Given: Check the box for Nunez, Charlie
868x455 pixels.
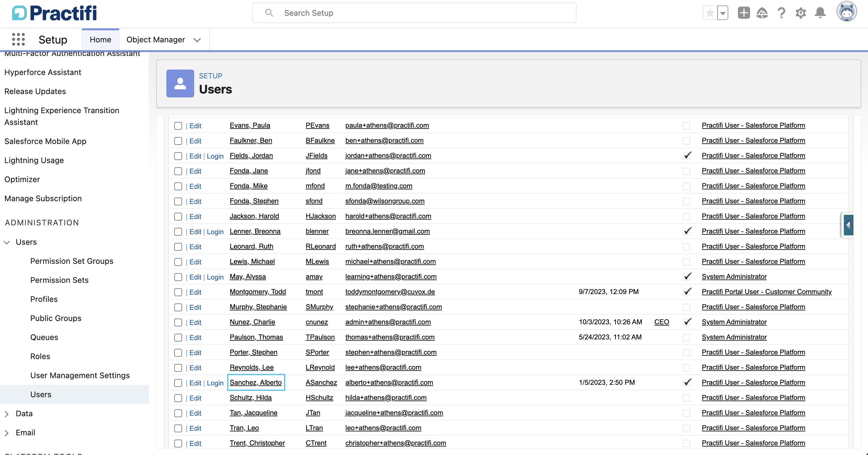Looking at the screenshot, I should pyautogui.click(x=178, y=322).
